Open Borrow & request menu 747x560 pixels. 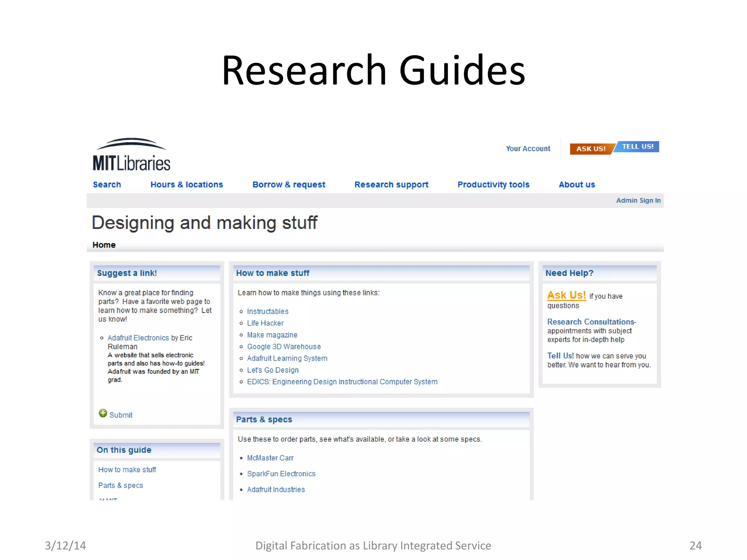tap(289, 185)
